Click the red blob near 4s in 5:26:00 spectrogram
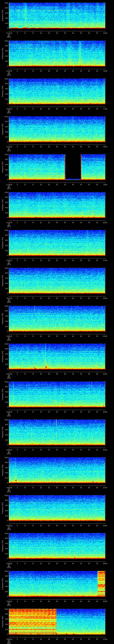Image resolution: width=114 pixels, height=644 pixels. coord(16,480)
